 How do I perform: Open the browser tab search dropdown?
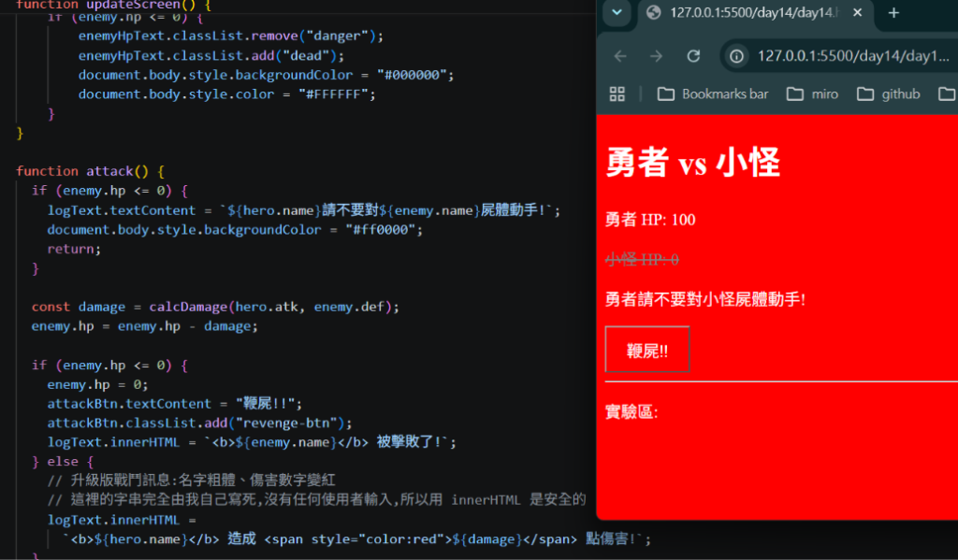(617, 12)
